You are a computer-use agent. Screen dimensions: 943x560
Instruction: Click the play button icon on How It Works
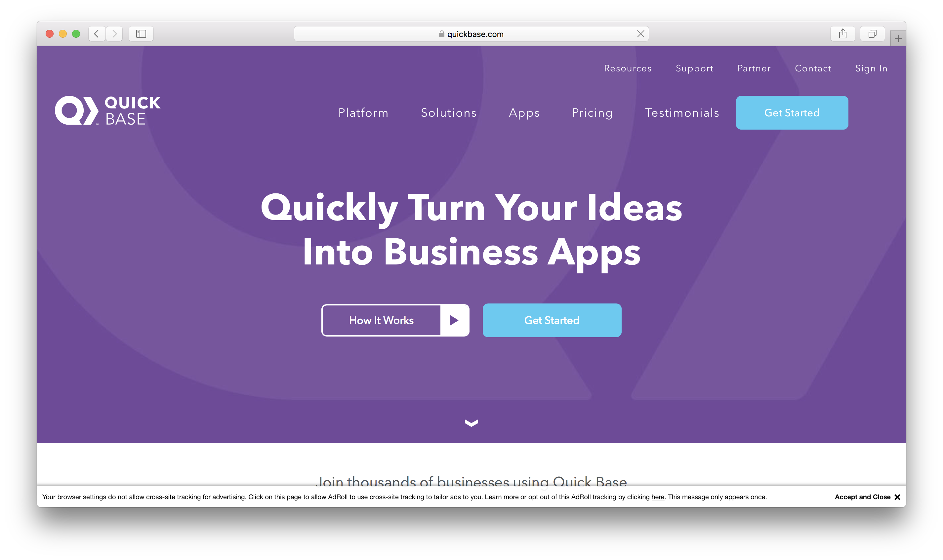point(455,320)
